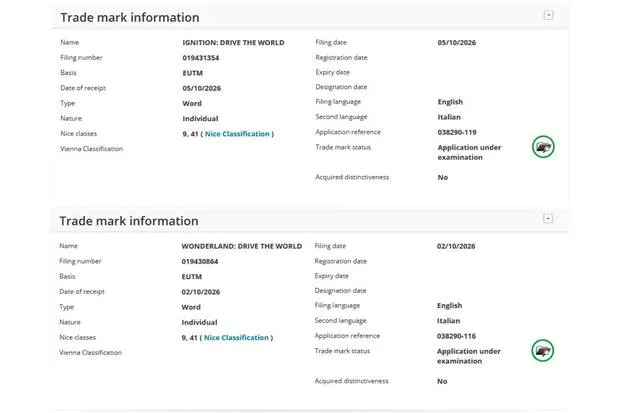Click the status icon for WONDERLAND: DRIVE THE WORLD

[542, 350]
